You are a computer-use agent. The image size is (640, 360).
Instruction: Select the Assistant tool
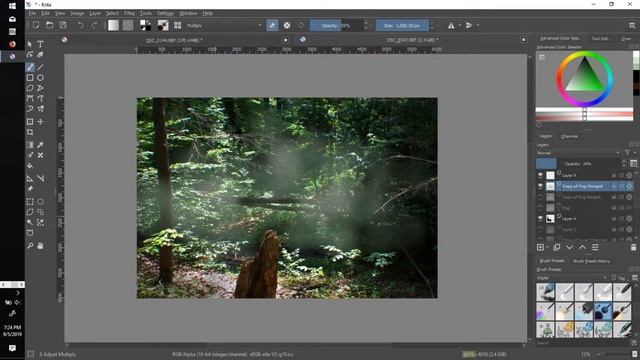(30, 178)
